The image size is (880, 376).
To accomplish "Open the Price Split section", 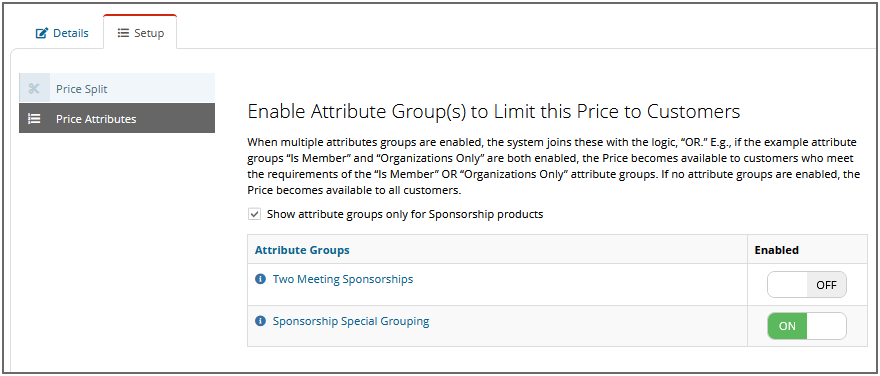I will click(117, 89).
